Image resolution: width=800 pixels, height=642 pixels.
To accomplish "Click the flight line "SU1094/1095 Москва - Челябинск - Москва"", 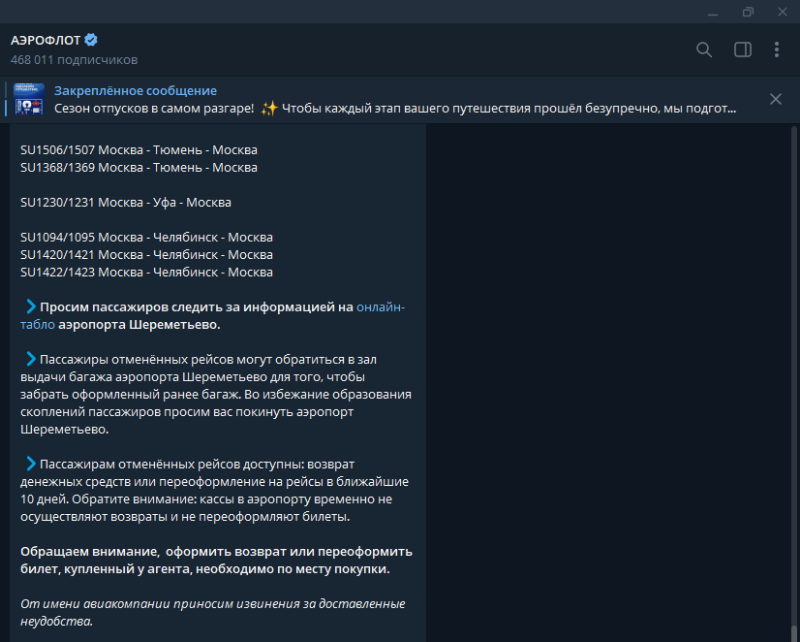I will 146,237.
